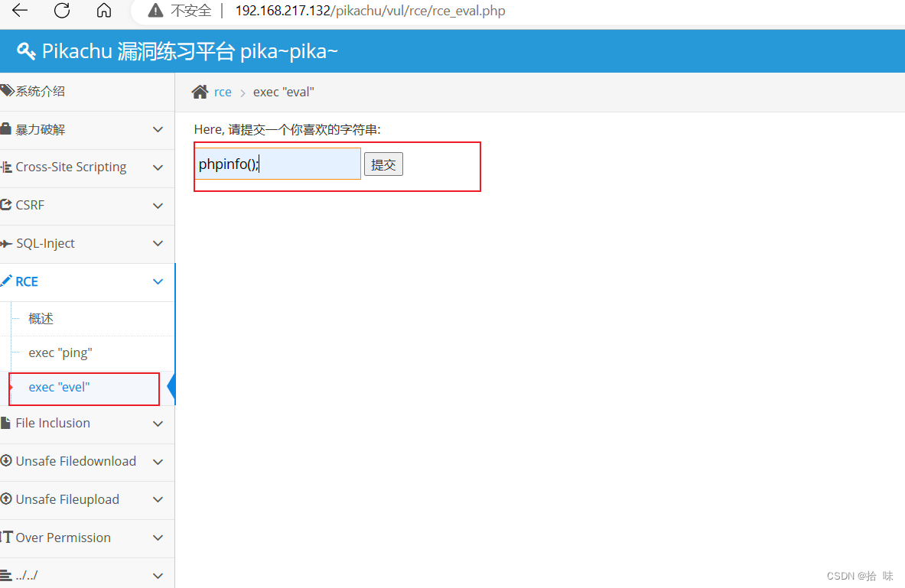Click the File Inclusion file icon

pos(7,422)
